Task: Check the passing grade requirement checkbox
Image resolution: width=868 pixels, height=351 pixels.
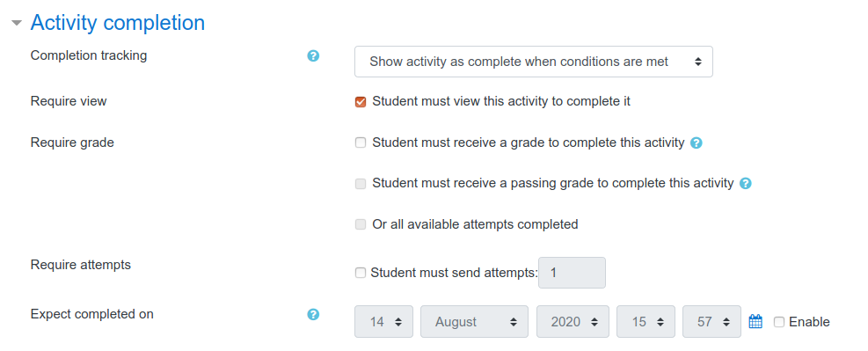Action: click(361, 183)
